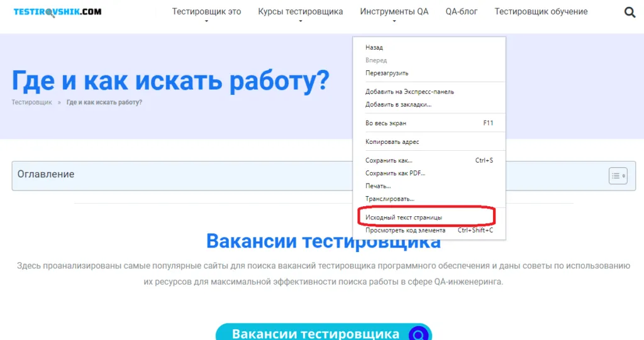This screenshot has width=644, height=340.
Task: Open the site search magnifier icon
Action: (x=630, y=13)
